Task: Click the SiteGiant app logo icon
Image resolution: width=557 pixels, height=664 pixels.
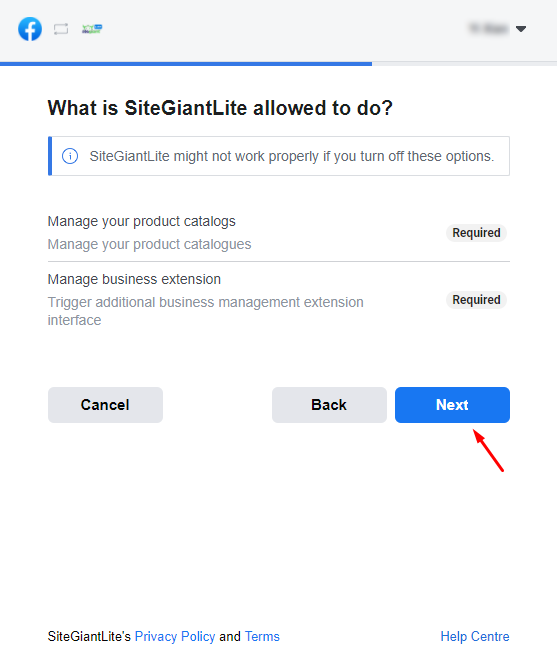Action: 92,29
